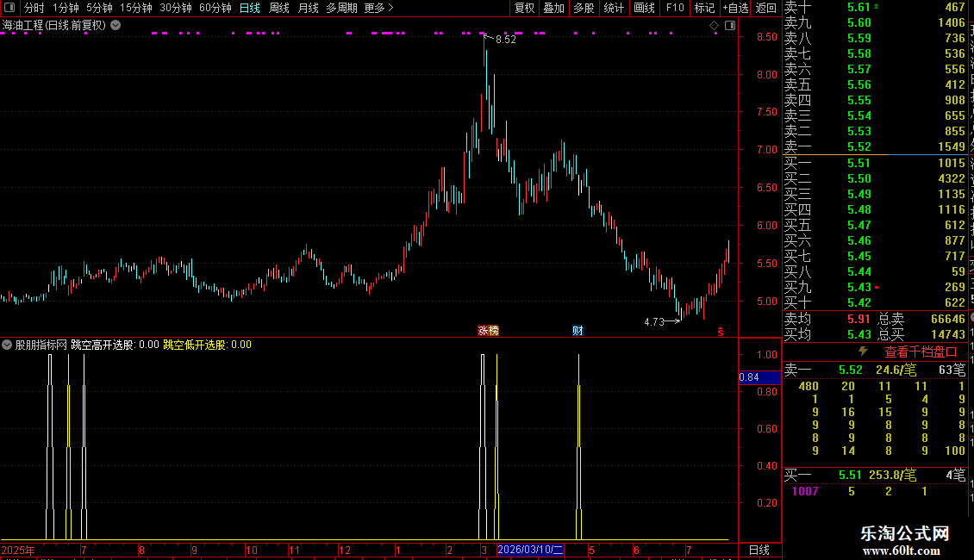Open 查看千档盘口 link
974x560 pixels.
click(x=921, y=352)
